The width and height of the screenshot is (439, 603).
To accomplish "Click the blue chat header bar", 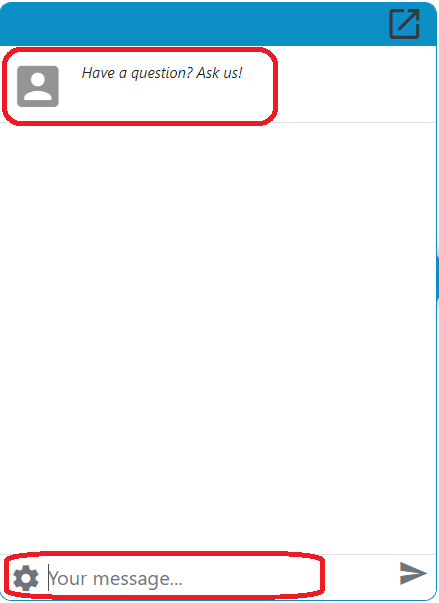I will 218,24.
